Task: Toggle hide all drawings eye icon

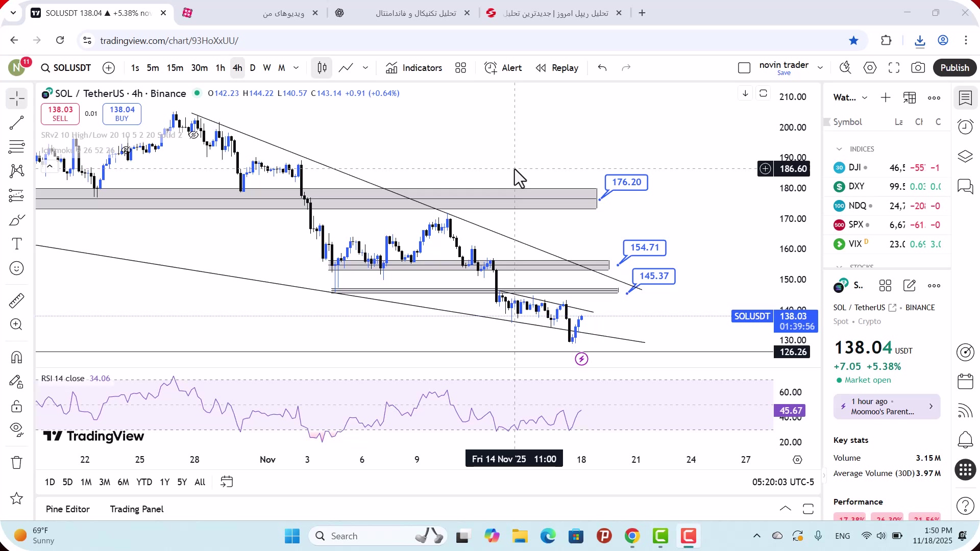Action: (17, 430)
